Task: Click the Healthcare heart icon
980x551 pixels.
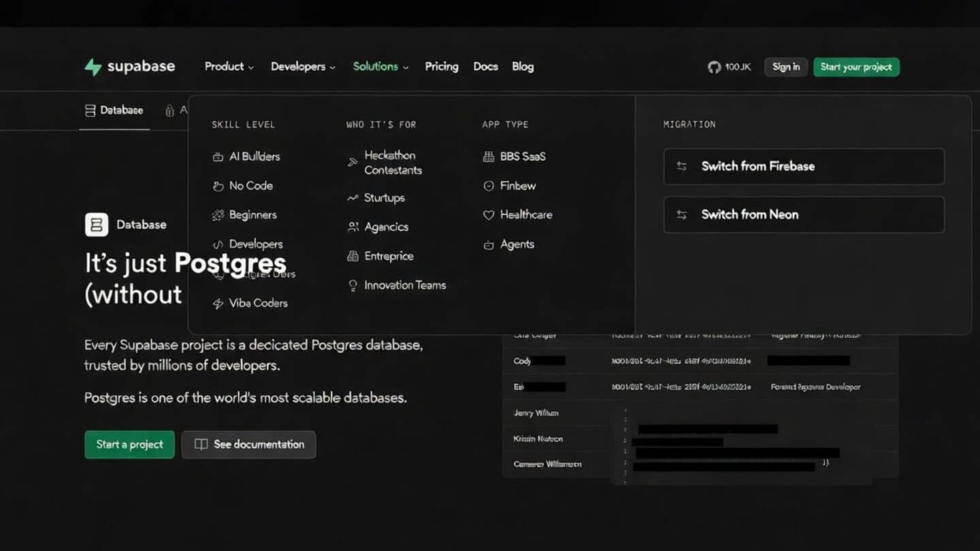Action: click(x=488, y=215)
